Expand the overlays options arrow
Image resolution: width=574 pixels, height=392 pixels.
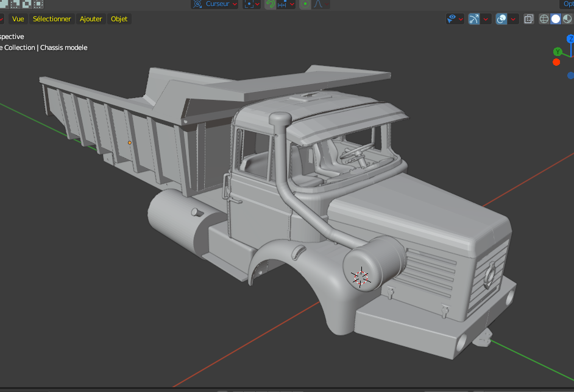514,19
